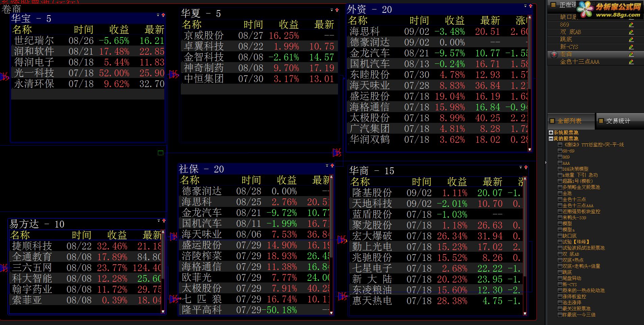Click the grid icon next to 正在运行
644x325 pixels.
coord(553,5)
